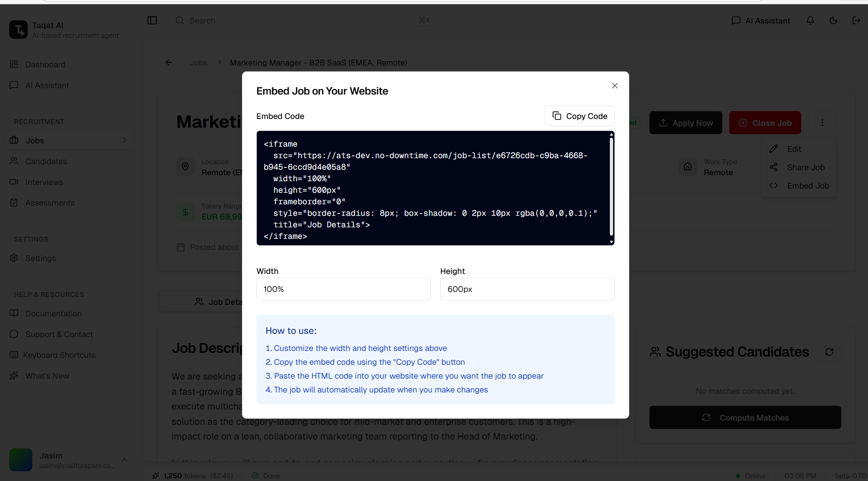Collapse the sidebar panel
868x481 pixels.
[x=152, y=20]
